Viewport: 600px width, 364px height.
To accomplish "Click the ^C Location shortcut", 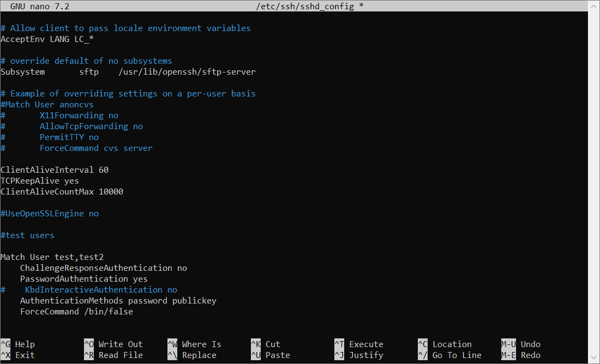I will pos(445,344).
